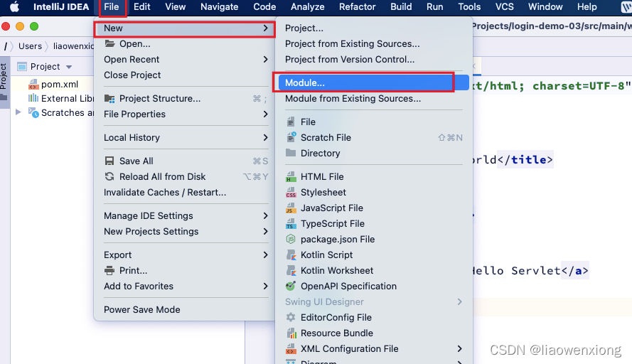Expand the Open Recent submenu
The width and height of the screenshot is (632, 364).
[265, 59]
